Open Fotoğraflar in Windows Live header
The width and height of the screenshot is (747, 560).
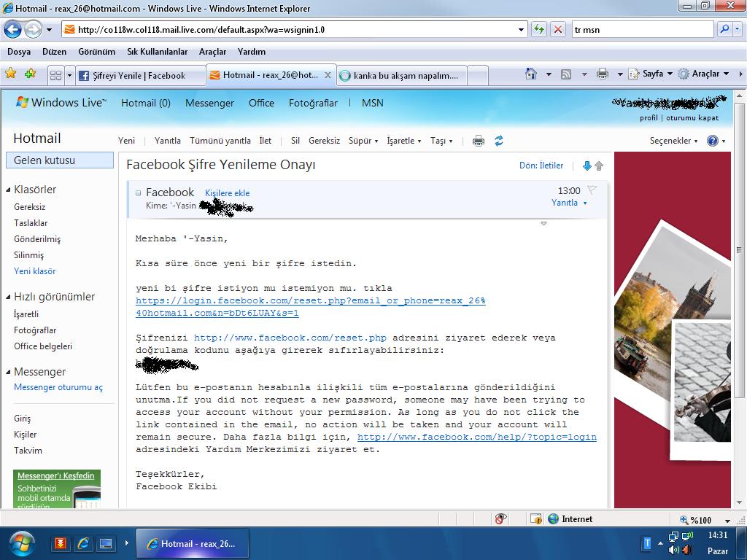coord(313,103)
